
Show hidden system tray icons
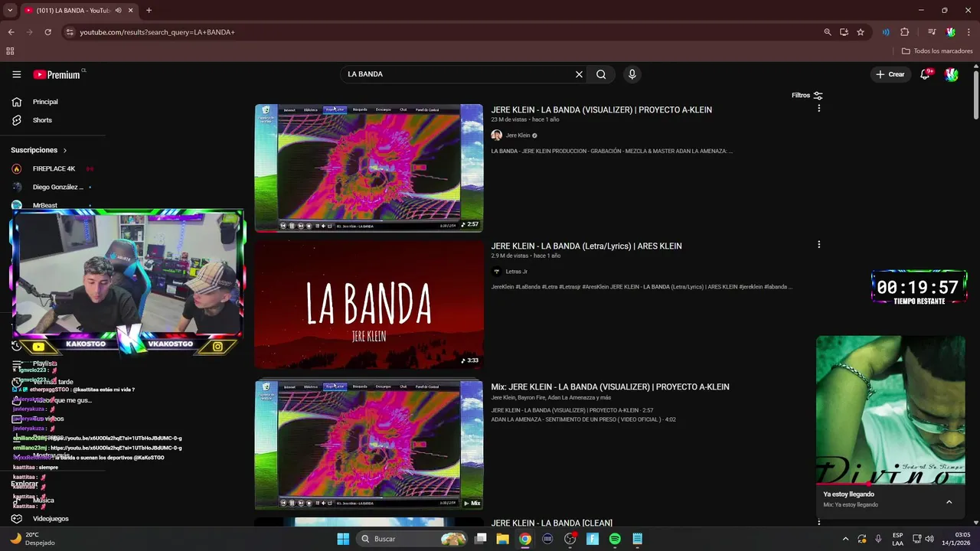pyautogui.click(x=845, y=539)
